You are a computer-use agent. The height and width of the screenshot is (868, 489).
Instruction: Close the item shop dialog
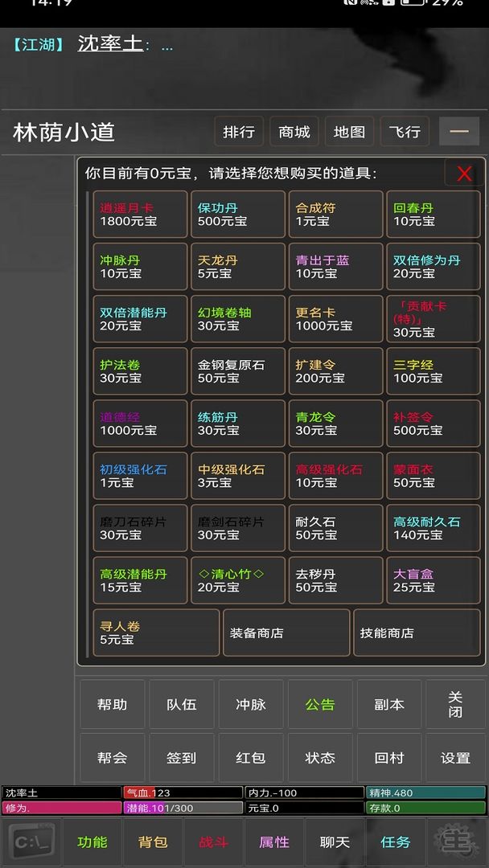pos(464,173)
